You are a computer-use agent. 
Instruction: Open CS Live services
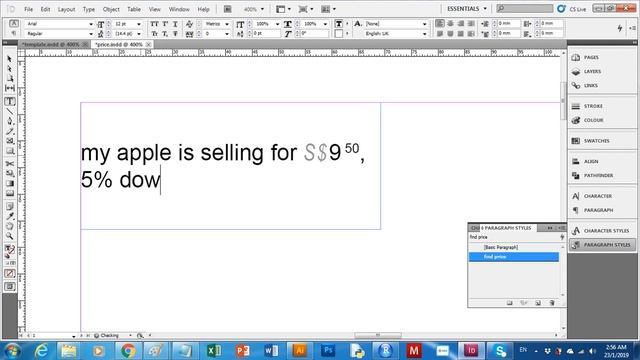pyautogui.click(x=572, y=9)
